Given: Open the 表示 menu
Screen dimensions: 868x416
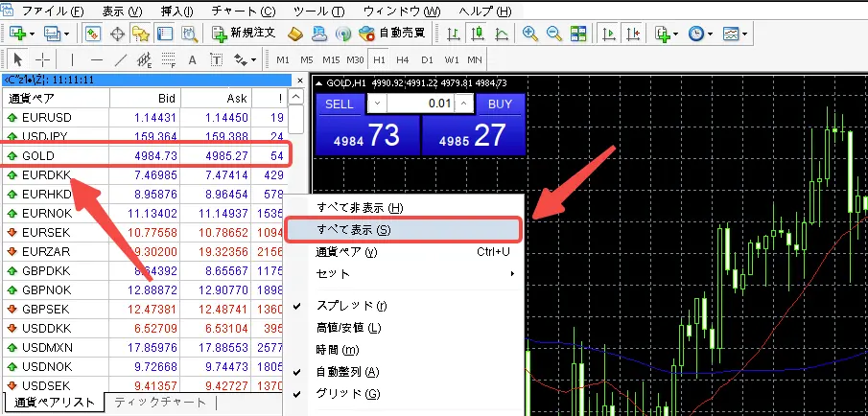Looking at the screenshot, I should pyautogui.click(x=123, y=12).
